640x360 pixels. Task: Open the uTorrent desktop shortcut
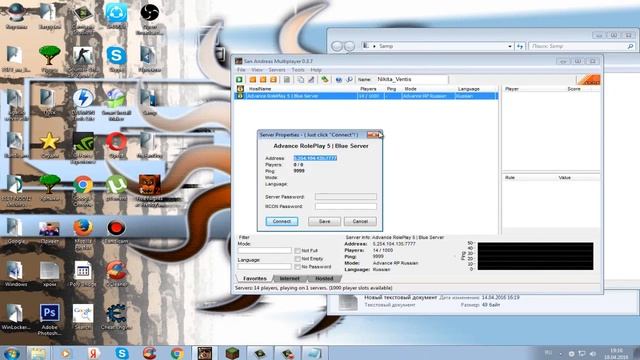(116, 188)
